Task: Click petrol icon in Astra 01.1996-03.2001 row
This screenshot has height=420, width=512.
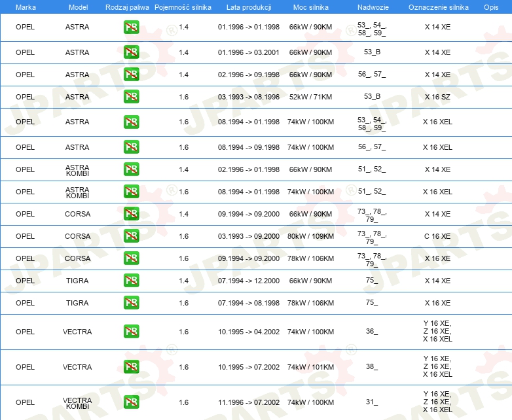Action: pyautogui.click(x=131, y=52)
